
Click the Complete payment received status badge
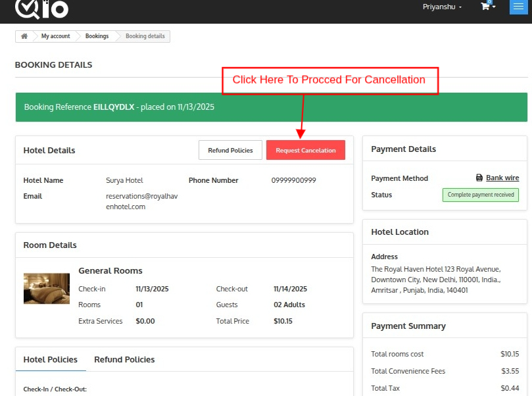tap(481, 195)
